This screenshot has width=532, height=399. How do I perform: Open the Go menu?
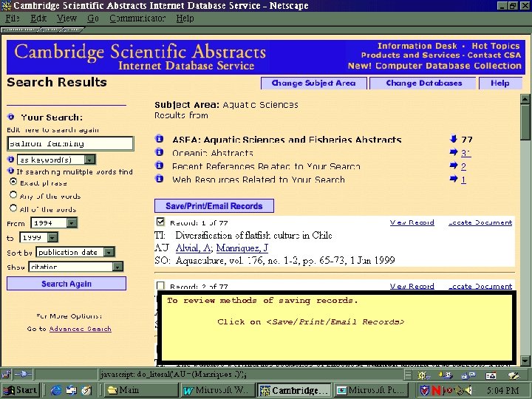click(x=93, y=18)
